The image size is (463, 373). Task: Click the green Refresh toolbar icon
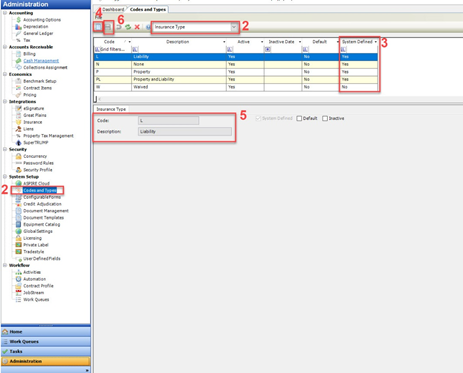128,27
